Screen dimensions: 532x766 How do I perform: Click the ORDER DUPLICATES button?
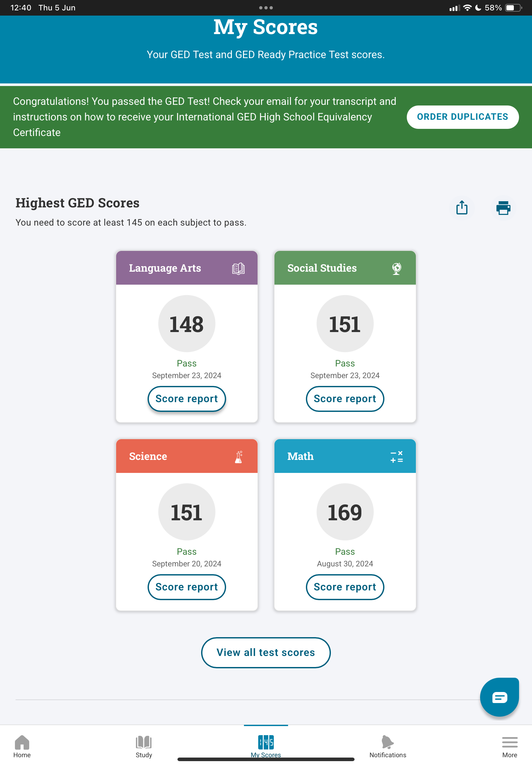[x=462, y=117]
